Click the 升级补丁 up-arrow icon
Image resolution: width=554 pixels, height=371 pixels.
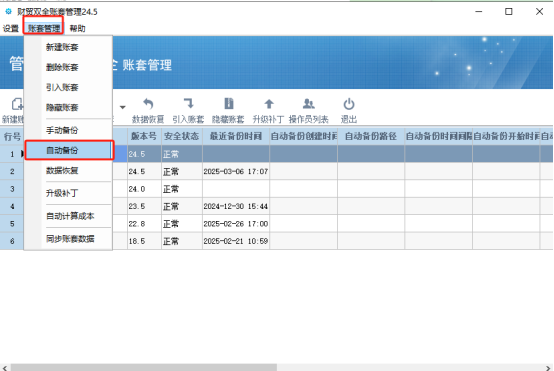[269, 104]
